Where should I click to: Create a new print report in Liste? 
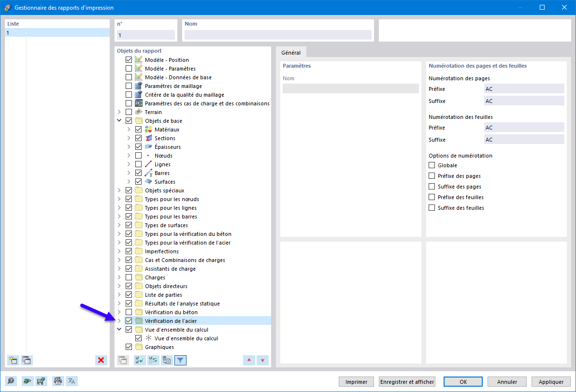(13, 360)
